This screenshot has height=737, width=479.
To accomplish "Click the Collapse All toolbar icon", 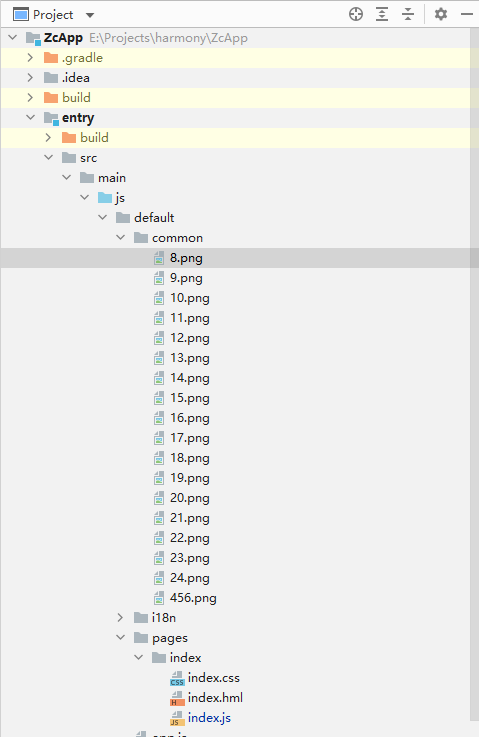I will 408,14.
